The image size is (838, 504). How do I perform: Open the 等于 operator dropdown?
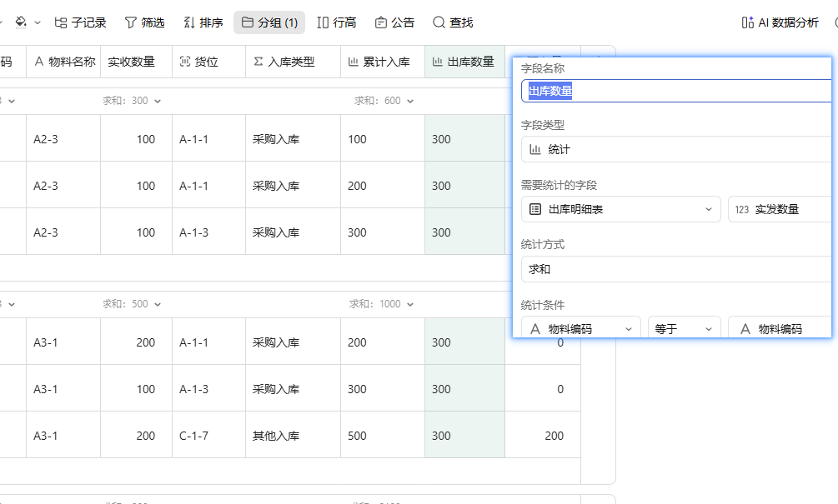685,329
